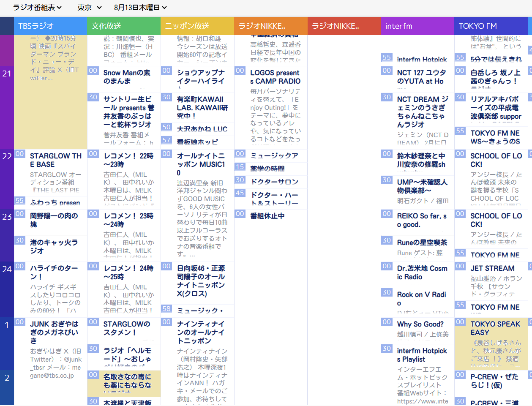Open Why So Good? program
The image size is (532, 406).
420,324
